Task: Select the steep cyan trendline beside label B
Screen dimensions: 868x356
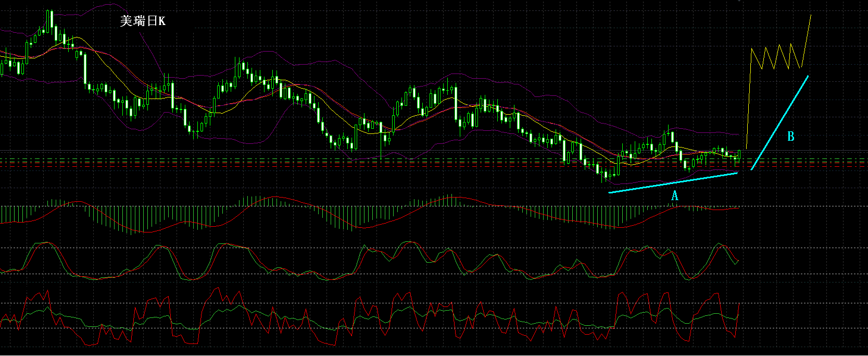Action: click(779, 123)
